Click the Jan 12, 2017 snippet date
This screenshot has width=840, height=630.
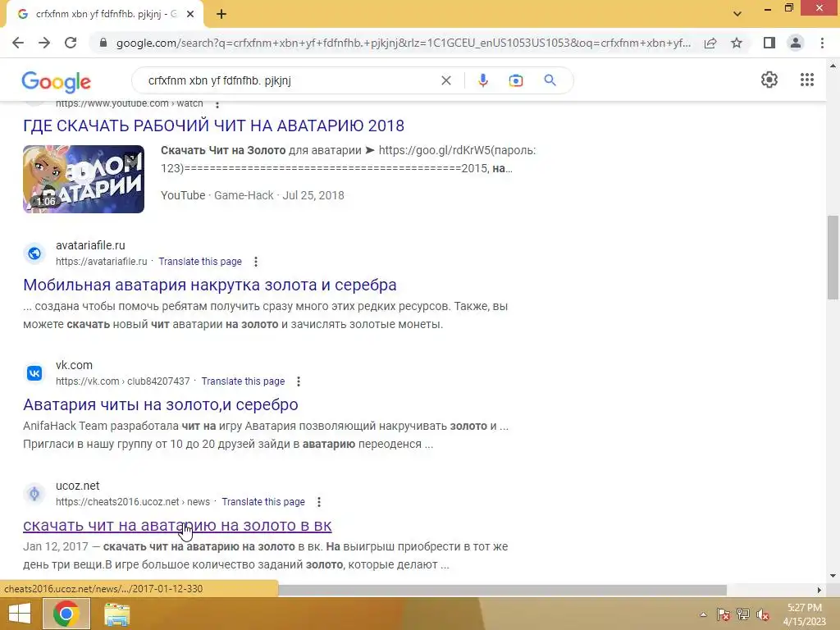click(x=56, y=546)
